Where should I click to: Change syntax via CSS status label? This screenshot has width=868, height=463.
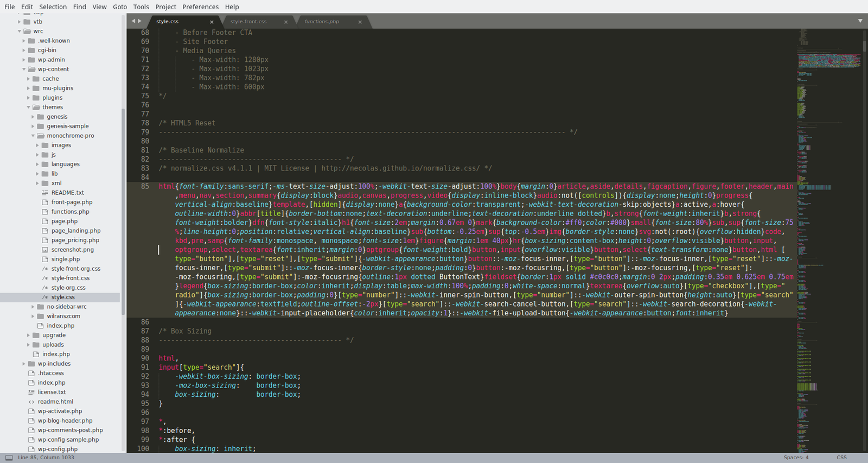841,458
